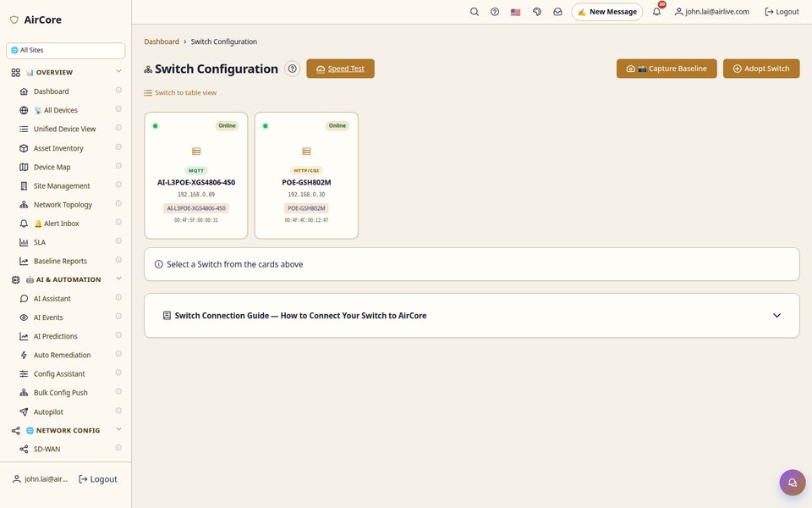This screenshot has width=812, height=508.
Task: Open Dashboard in the sidebar
Action: click(x=52, y=91)
